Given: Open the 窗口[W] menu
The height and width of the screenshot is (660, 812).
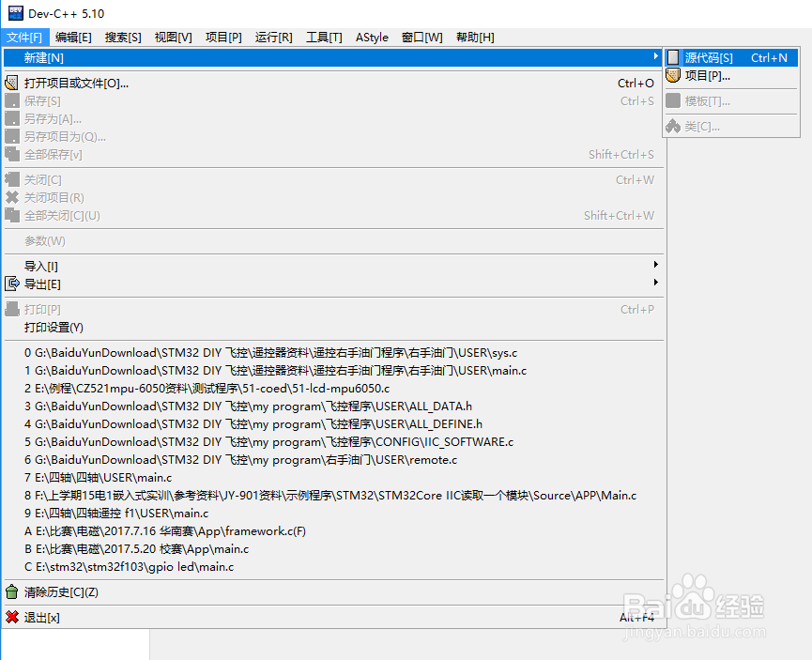Looking at the screenshot, I should pyautogui.click(x=422, y=38).
